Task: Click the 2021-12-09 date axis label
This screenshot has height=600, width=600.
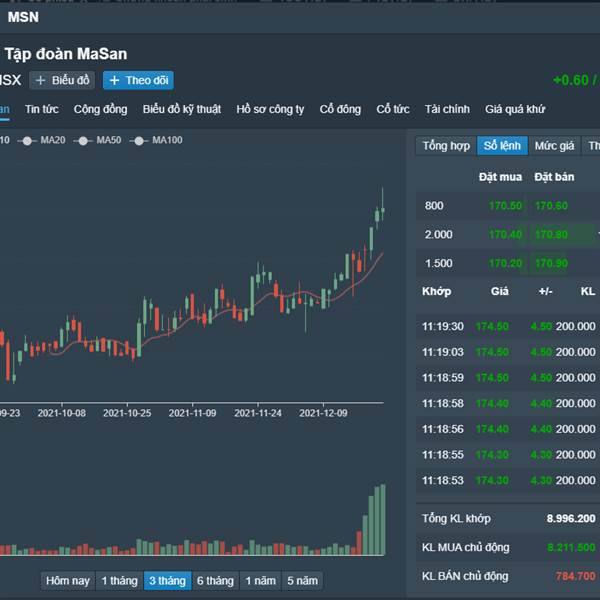Action: [x=323, y=413]
